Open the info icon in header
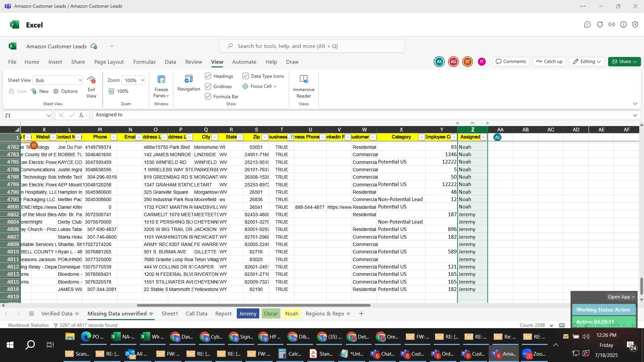This screenshot has height=362, width=644. coord(624,24)
